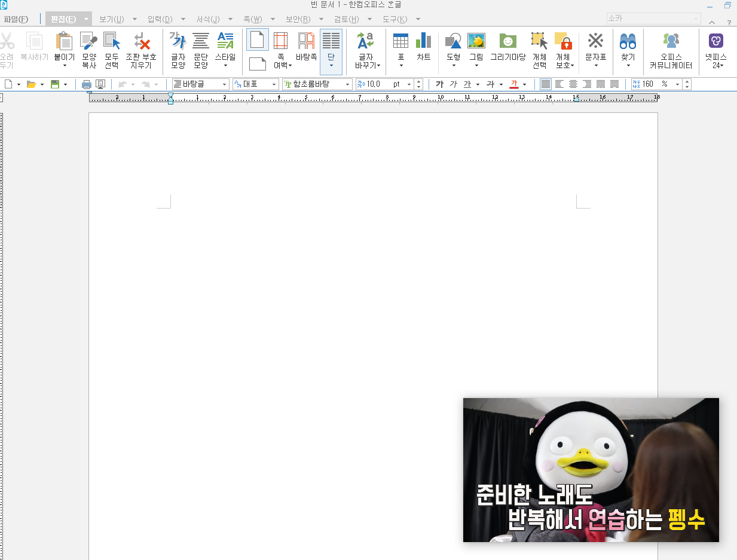
Task: Set center paragraph alignment
Action: tap(573, 84)
